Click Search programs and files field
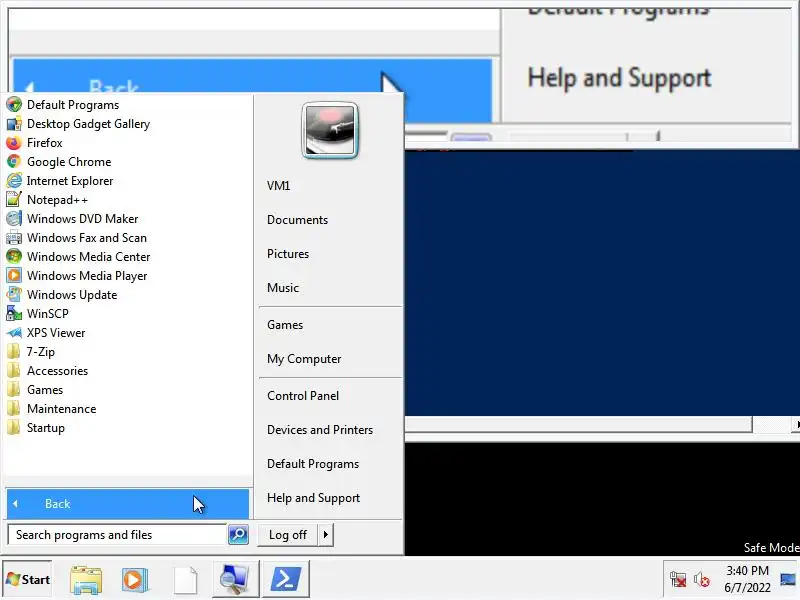The height and width of the screenshot is (600, 800). click(x=117, y=535)
